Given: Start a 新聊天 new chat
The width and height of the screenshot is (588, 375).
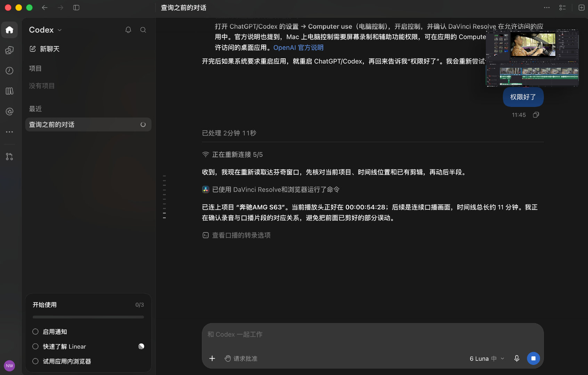Looking at the screenshot, I should (x=44, y=49).
